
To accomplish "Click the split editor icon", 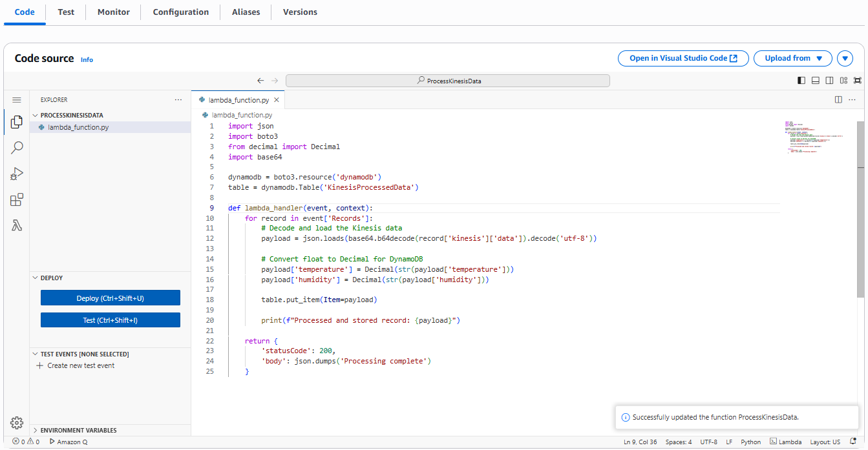I will point(838,100).
